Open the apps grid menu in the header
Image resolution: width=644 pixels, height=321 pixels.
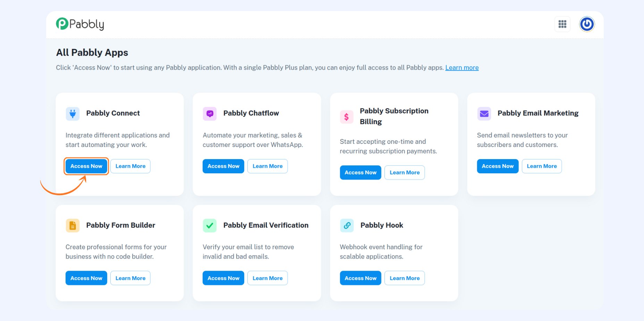tap(562, 24)
